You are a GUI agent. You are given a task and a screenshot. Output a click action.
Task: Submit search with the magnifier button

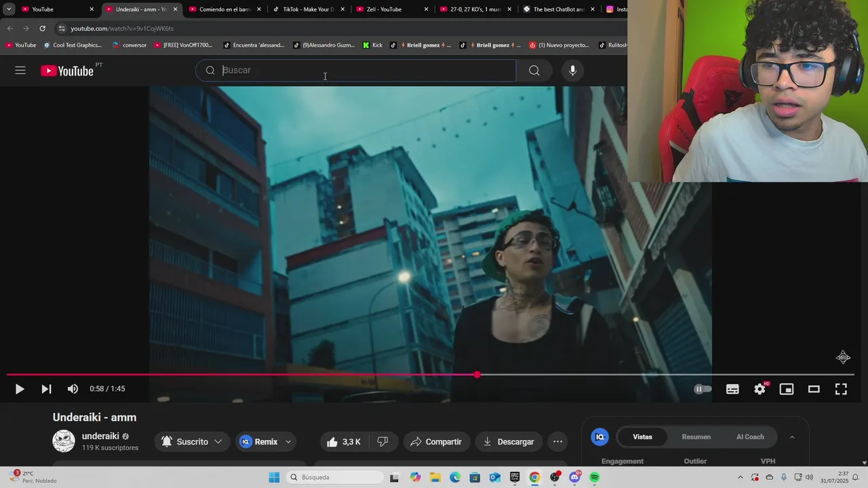point(534,70)
